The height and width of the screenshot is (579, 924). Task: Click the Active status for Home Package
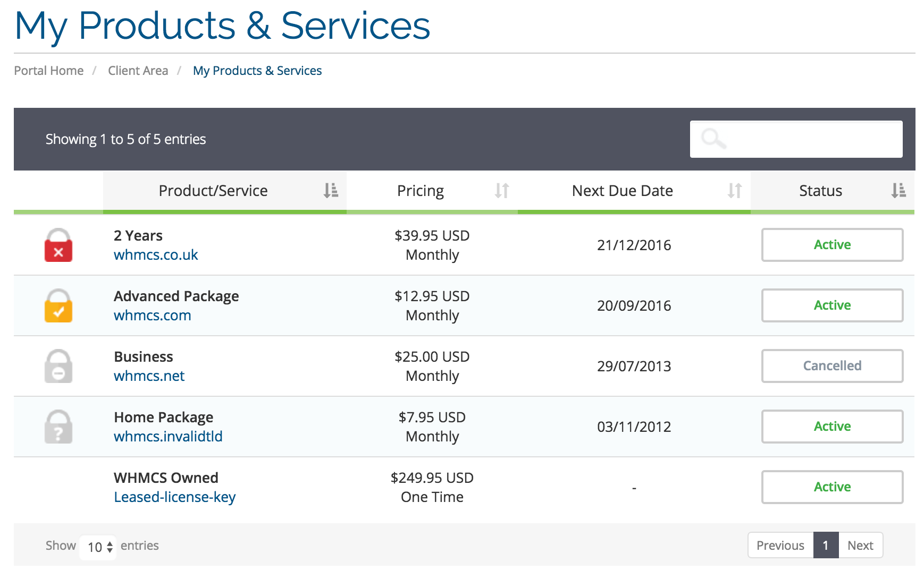point(832,427)
